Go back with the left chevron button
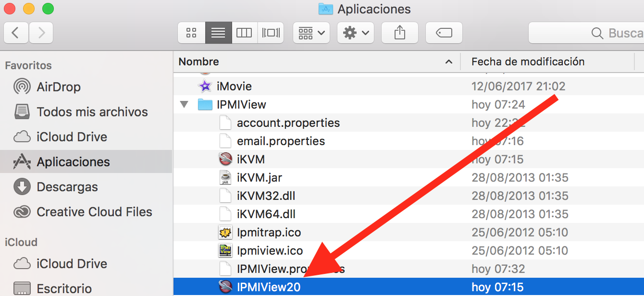This screenshot has height=296, width=644. 16,33
